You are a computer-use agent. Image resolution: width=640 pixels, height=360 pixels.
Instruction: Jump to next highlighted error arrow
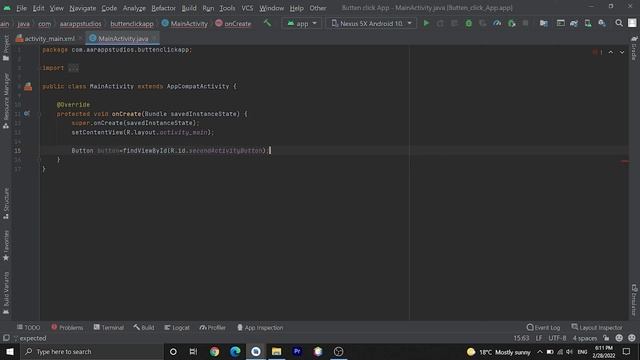click(622, 52)
